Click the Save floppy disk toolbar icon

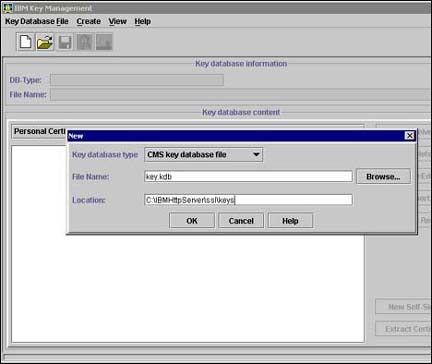65,42
